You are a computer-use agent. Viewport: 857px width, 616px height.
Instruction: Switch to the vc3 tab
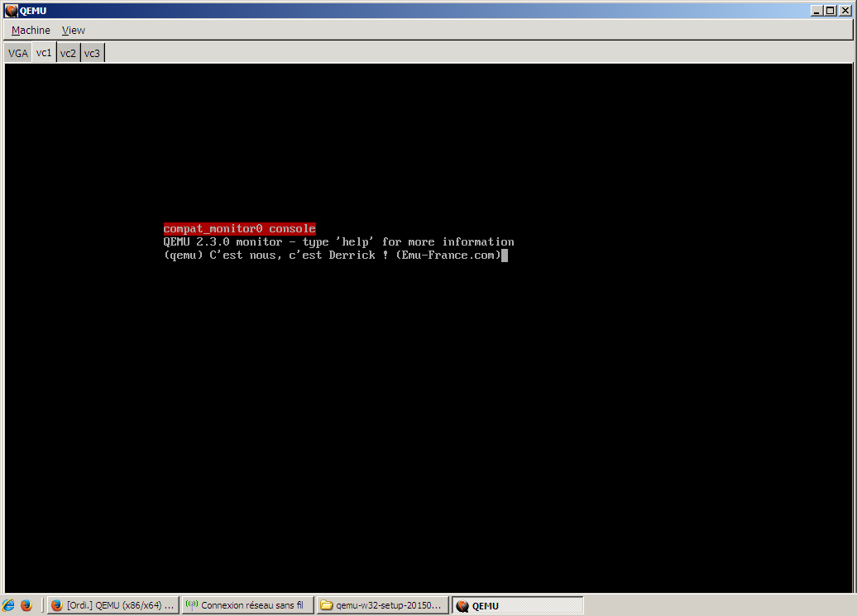click(x=92, y=53)
